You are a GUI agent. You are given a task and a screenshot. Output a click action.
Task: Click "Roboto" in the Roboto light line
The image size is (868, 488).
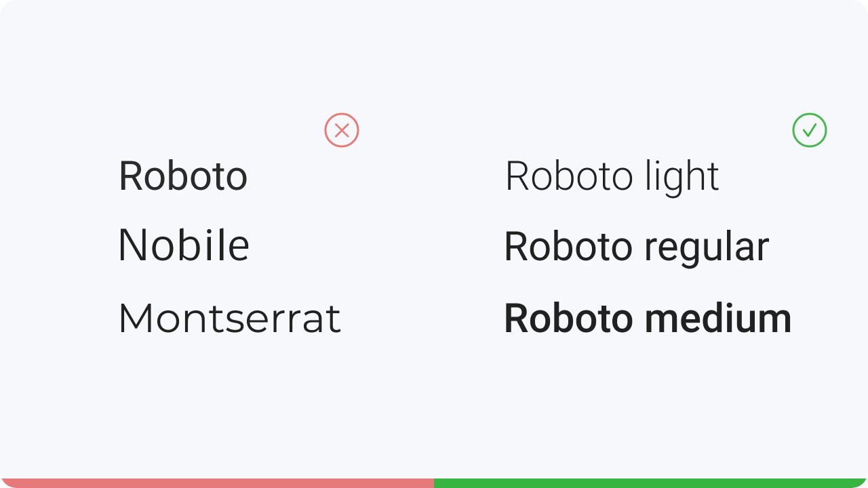570,177
